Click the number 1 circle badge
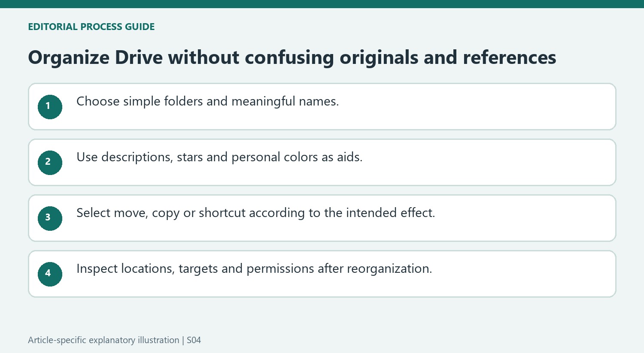The image size is (644, 353). click(50, 107)
